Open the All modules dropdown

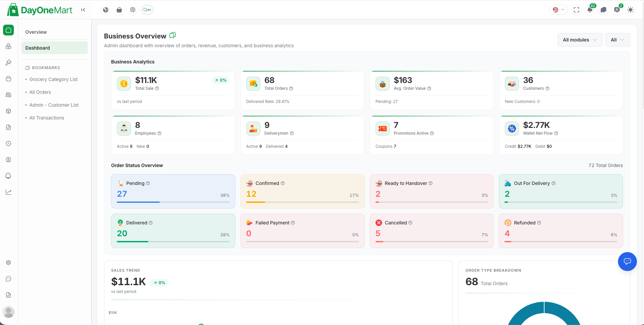coord(580,40)
